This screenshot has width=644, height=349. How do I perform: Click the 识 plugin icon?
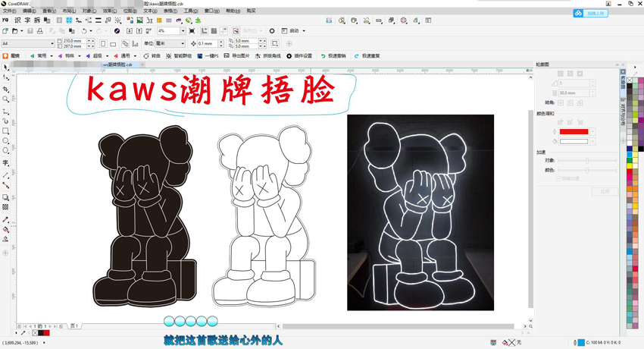(x=17, y=20)
